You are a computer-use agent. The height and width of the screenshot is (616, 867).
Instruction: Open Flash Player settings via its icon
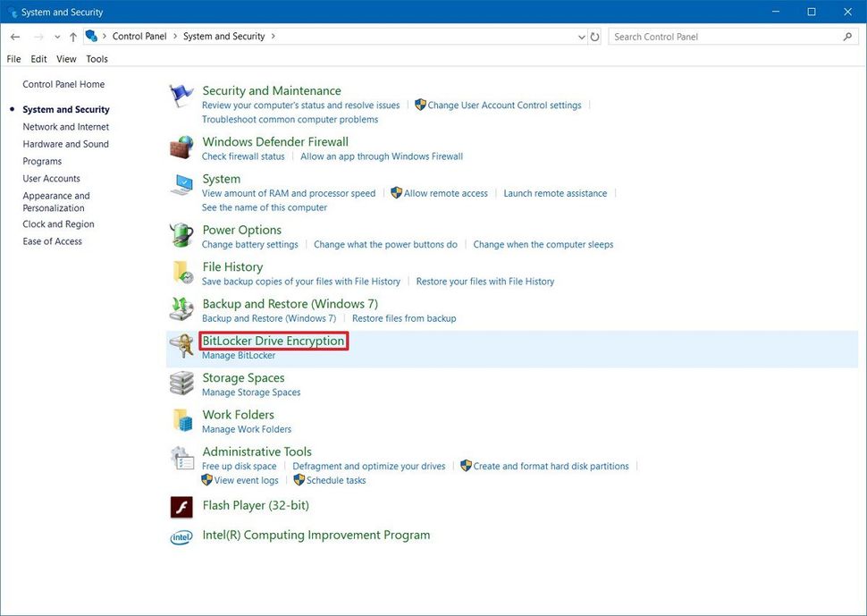[x=181, y=505]
